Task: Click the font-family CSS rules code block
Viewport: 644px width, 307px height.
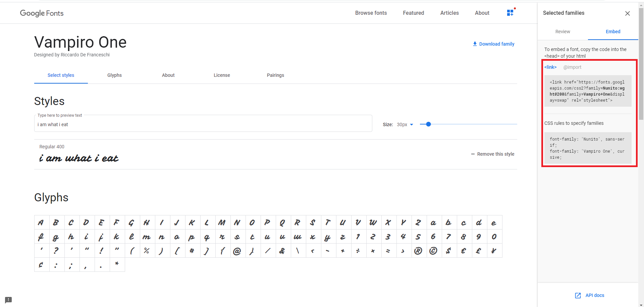Action: pos(588,148)
